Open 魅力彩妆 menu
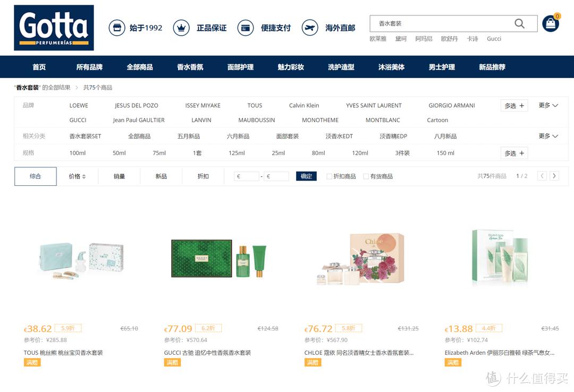The image size is (574, 392). (x=291, y=67)
